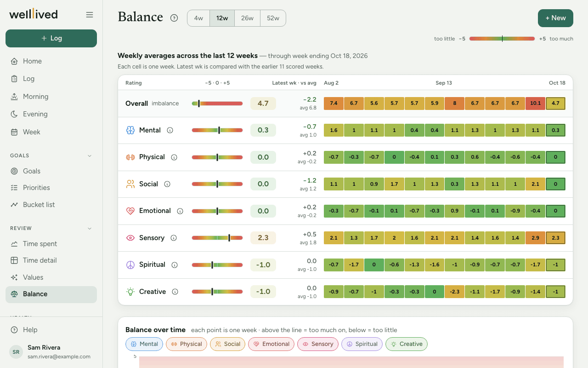Click the Physical dumbbell icon in table
The height and width of the screenshot is (368, 588).
pos(130,157)
